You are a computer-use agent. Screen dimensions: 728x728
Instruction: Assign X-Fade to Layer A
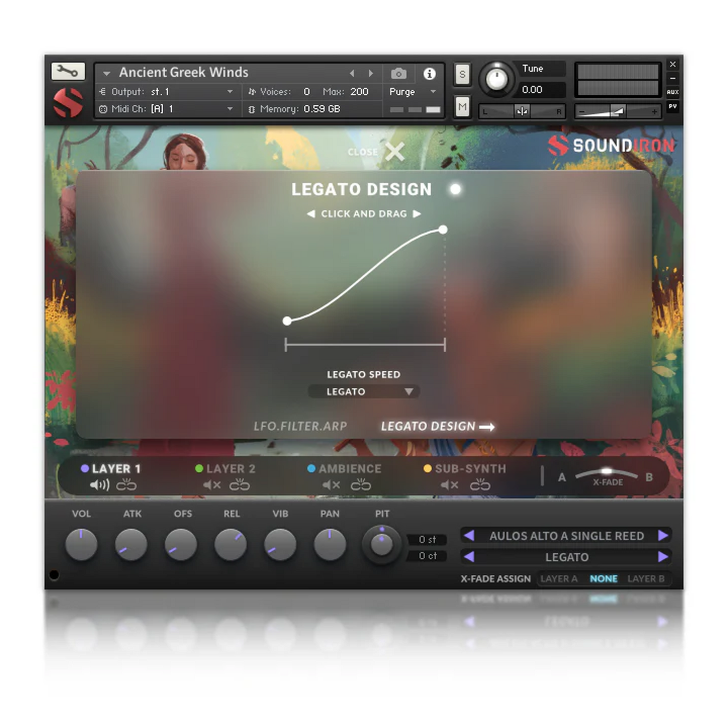point(559,579)
